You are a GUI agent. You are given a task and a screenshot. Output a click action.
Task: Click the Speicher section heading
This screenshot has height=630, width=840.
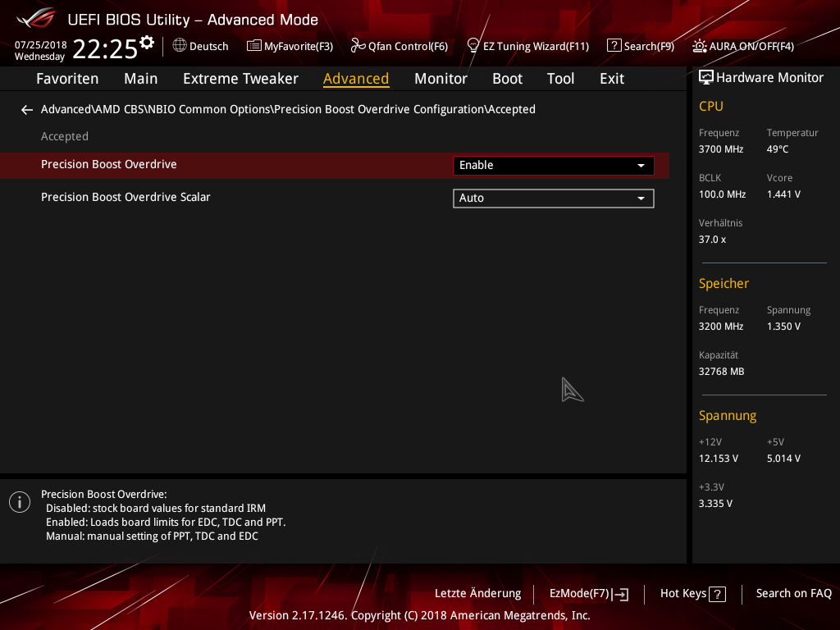pos(724,283)
